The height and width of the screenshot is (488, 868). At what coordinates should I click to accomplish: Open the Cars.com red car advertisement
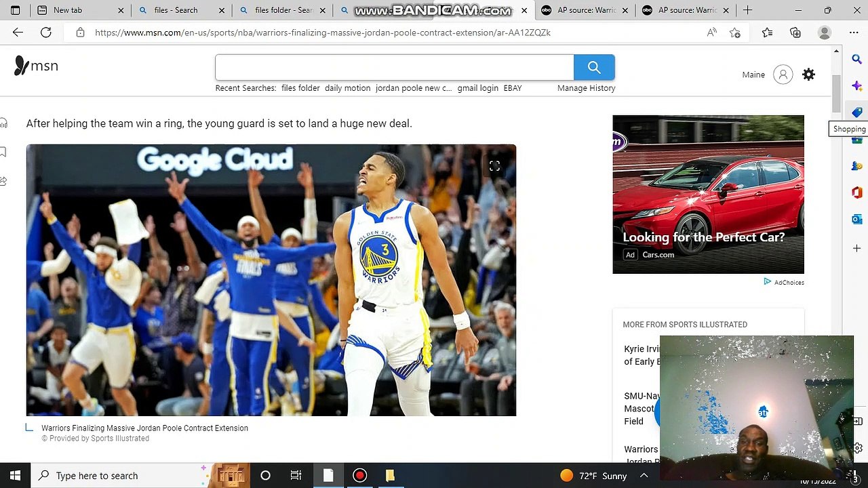(x=708, y=194)
